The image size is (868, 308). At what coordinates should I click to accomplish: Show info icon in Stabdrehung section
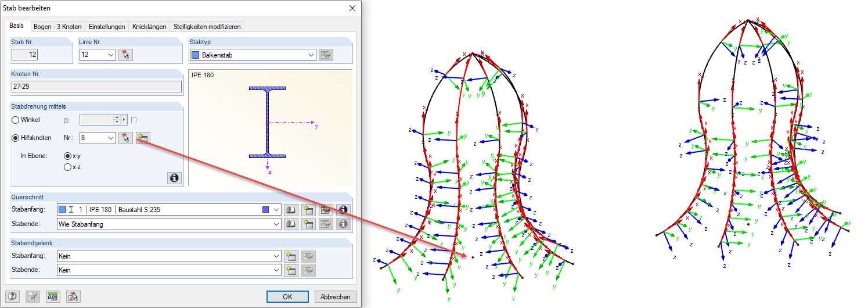pos(174,178)
